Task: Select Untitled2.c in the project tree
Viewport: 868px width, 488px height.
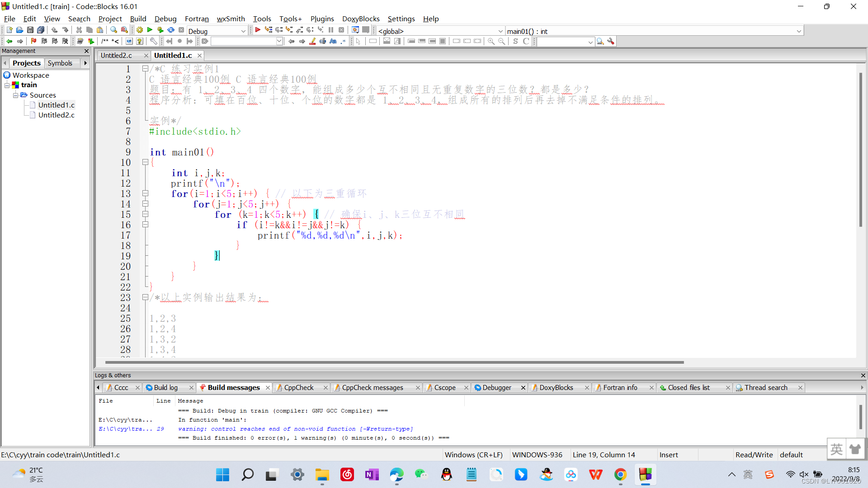Action: click(x=56, y=115)
